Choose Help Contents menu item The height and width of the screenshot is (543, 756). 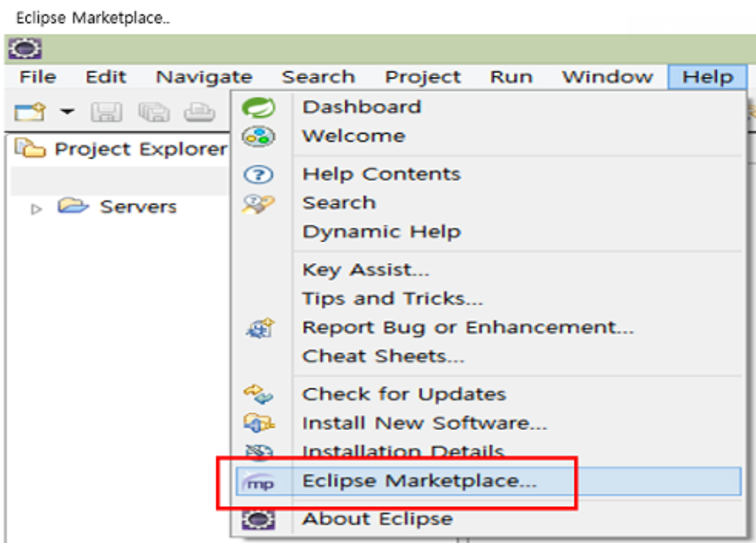click(x=489, y=174)
